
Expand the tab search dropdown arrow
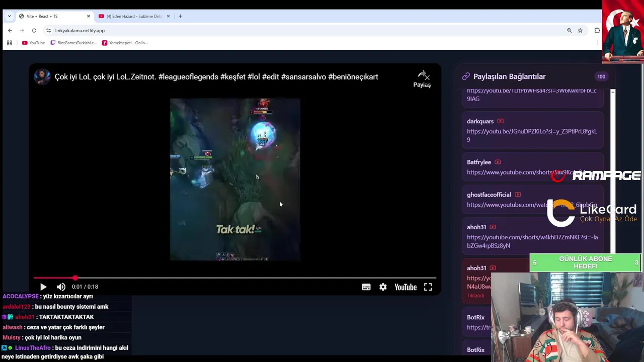(9, 16)
